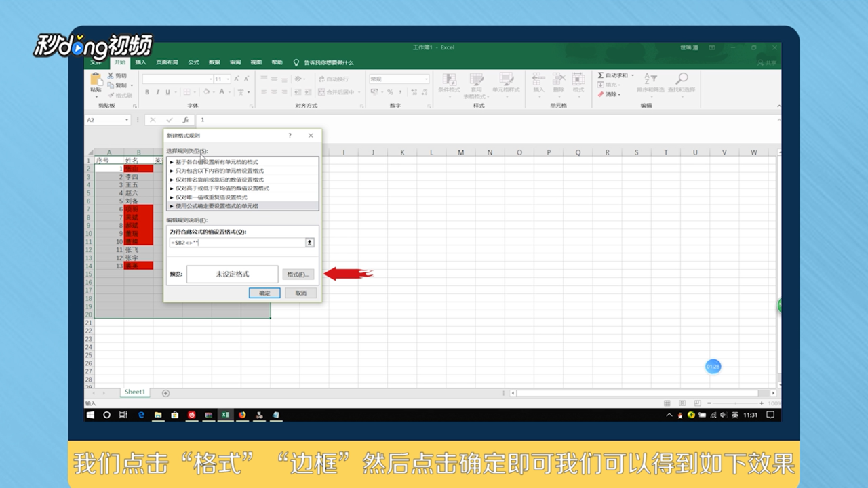Open the Name Box dropdown

point(127,120)
